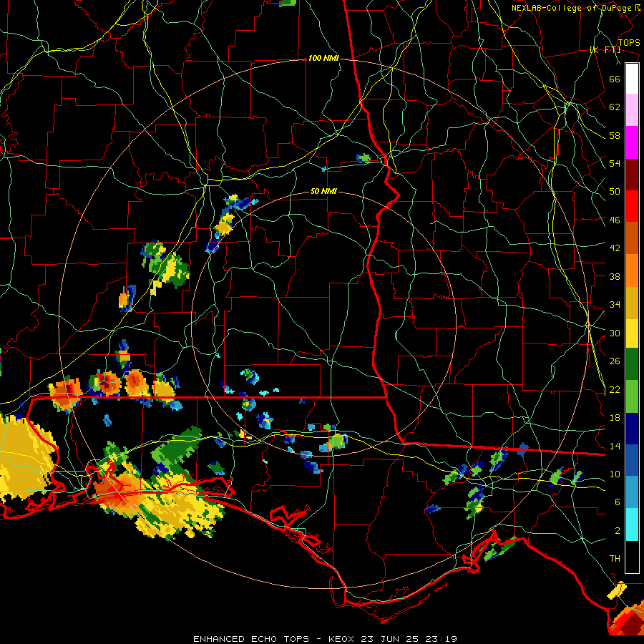Click the TOPS legend heading
This screenshot has width=644, height=644.
pos(629,43)
